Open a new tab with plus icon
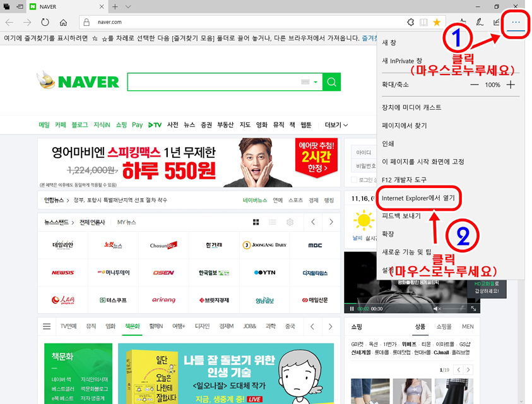The height and width of the screenshot is (404, 532). (115, 6)
